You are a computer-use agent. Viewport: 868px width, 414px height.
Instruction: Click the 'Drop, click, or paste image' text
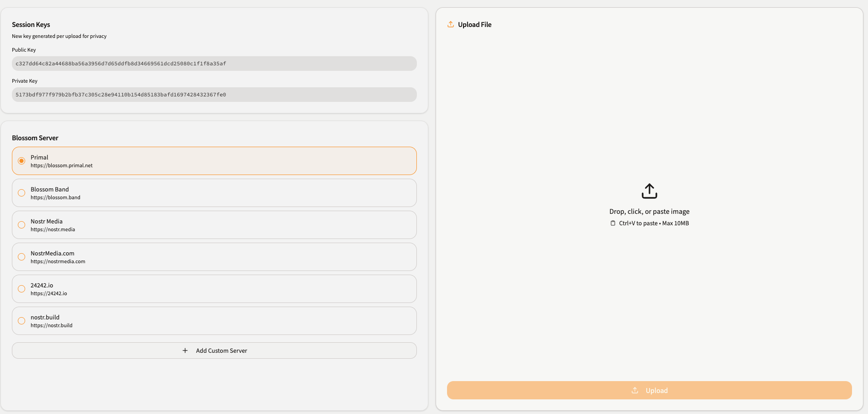coord(649,212)
